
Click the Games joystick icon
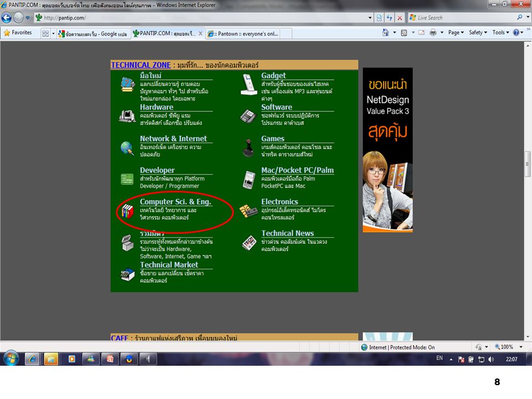(x=249, y=148)
